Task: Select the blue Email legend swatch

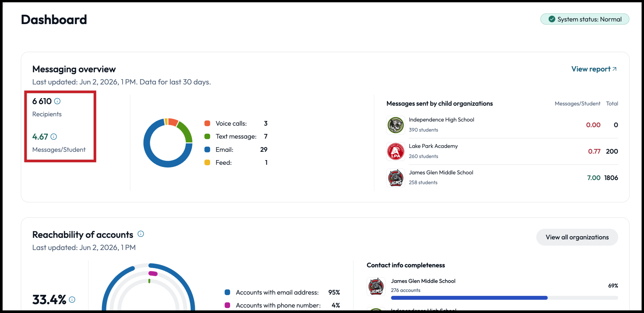Action: [x=207, y=150]
